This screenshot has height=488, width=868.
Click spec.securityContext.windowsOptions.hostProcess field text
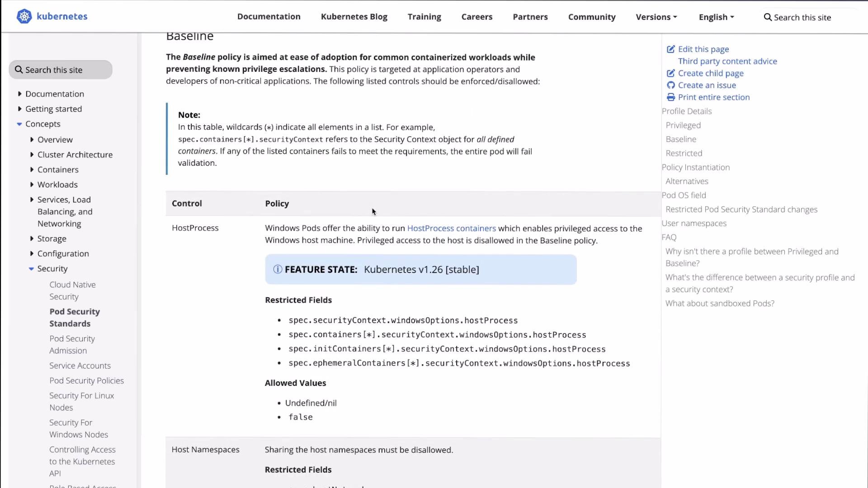(x=403, y=320)
